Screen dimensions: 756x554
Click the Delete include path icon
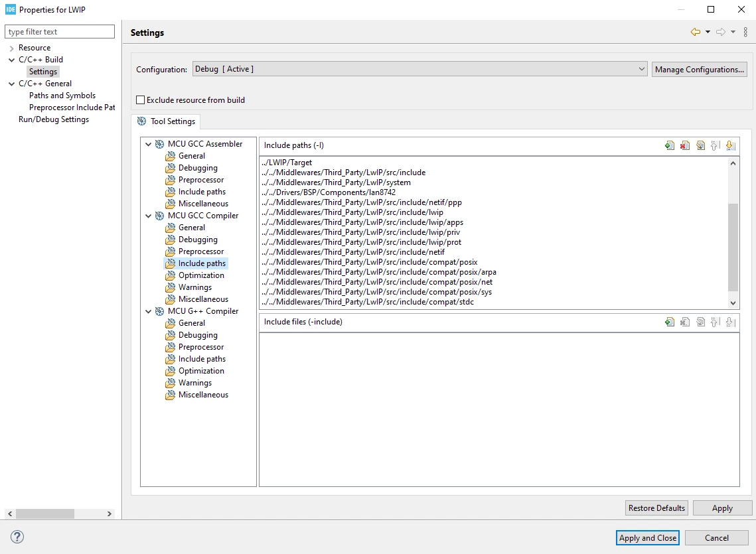[684, 145]
